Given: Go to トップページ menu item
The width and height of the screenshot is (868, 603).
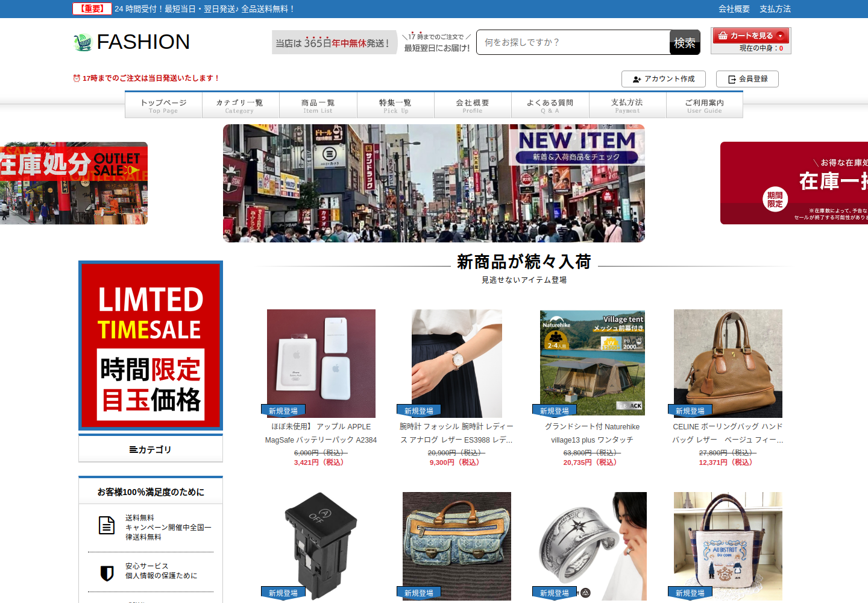Looking at the screenshot, I should tap(163, 106).
